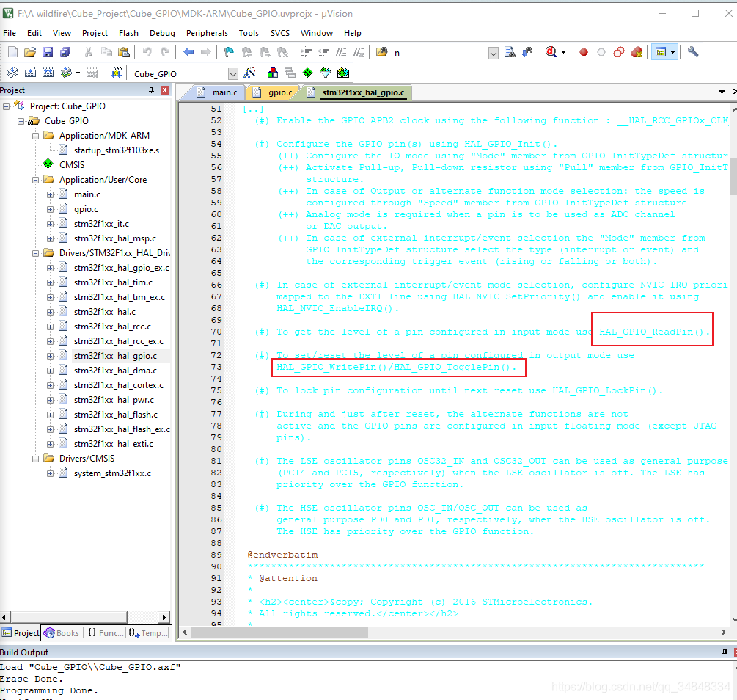Toggle the Project window view button
The image size is (737, 700).
coord(661,52)
